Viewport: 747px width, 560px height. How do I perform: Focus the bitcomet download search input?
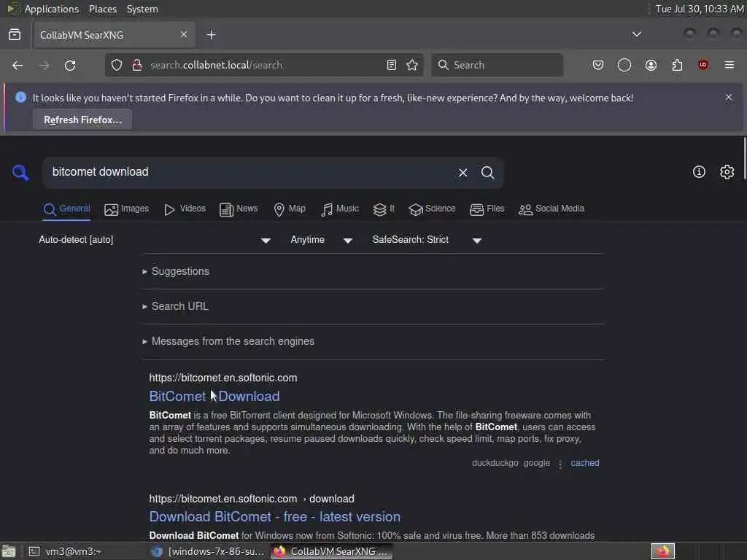coord(250,172)
